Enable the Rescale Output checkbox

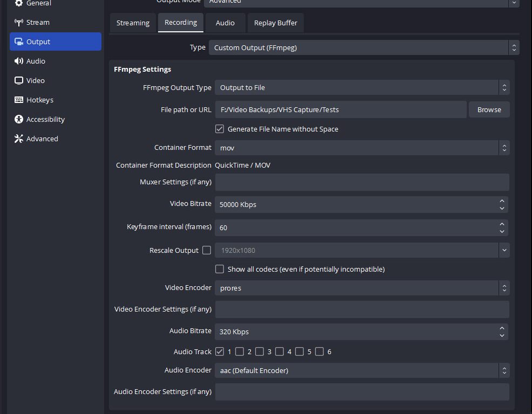pyautogui.click(x=207, y=250)
